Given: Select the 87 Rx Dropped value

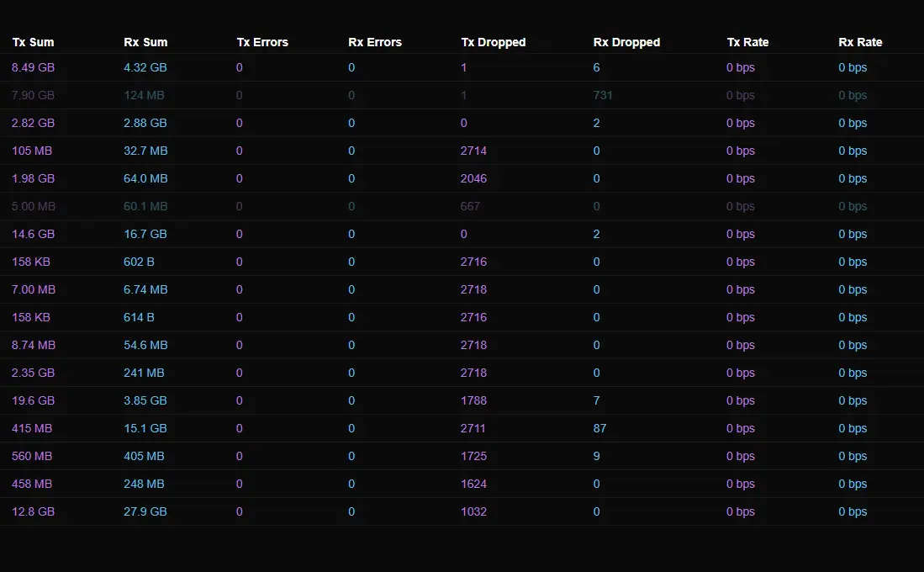Looking at the screenshot, I should (x=599, y=428).
